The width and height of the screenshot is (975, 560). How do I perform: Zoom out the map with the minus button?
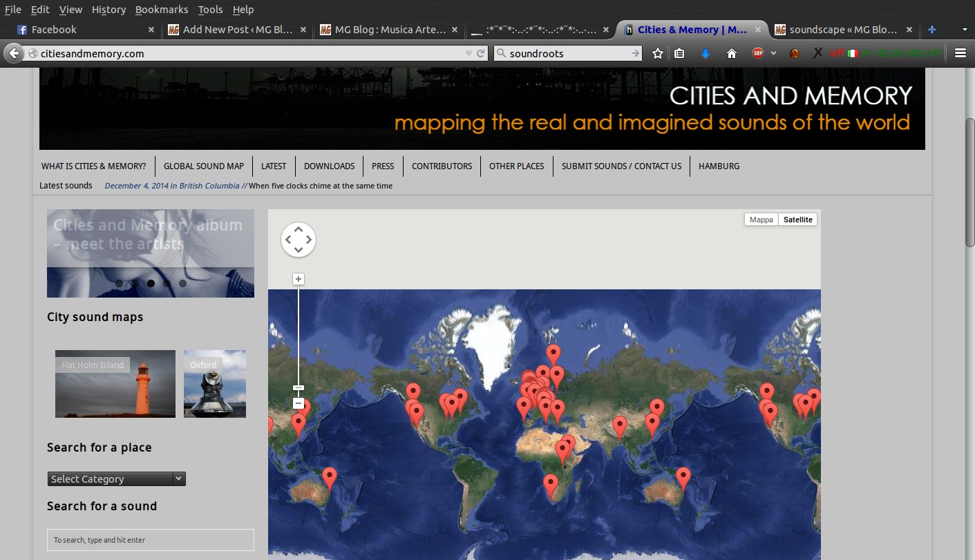pos(299,403)
